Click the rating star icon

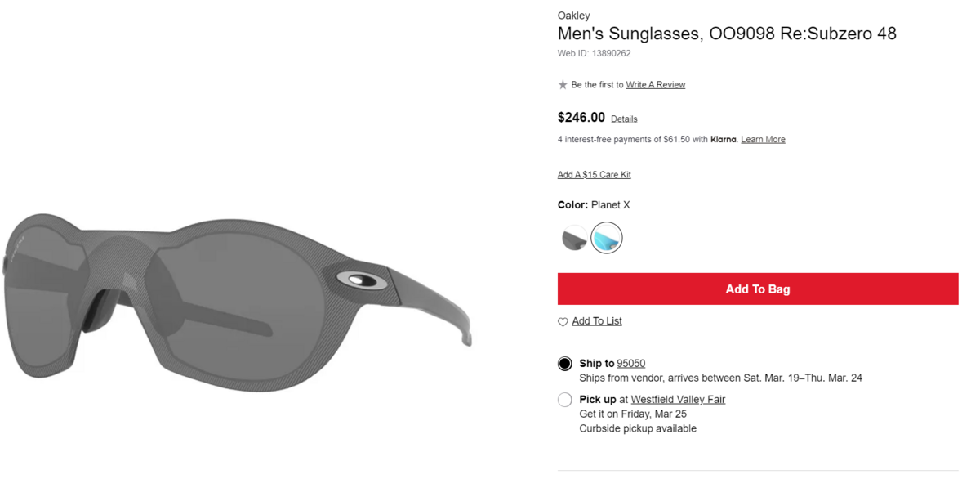pos(563,85)
